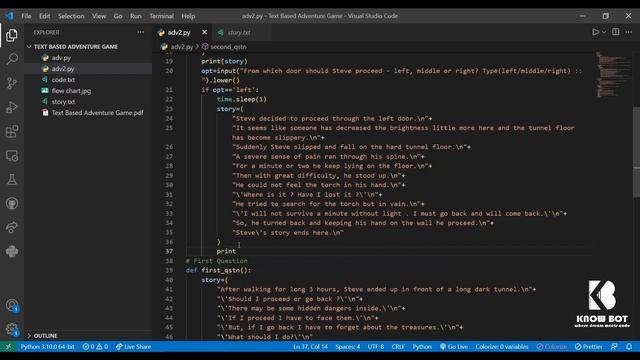Open flow chart.jpg file
The image size is (640, 360).
coord(71,91)
